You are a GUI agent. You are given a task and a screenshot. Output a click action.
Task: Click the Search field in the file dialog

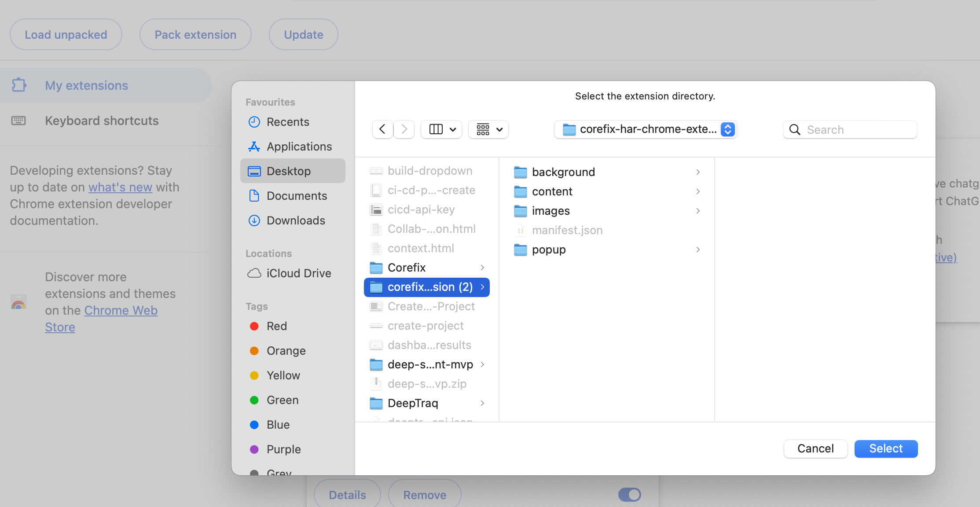[x=850, y=129]
